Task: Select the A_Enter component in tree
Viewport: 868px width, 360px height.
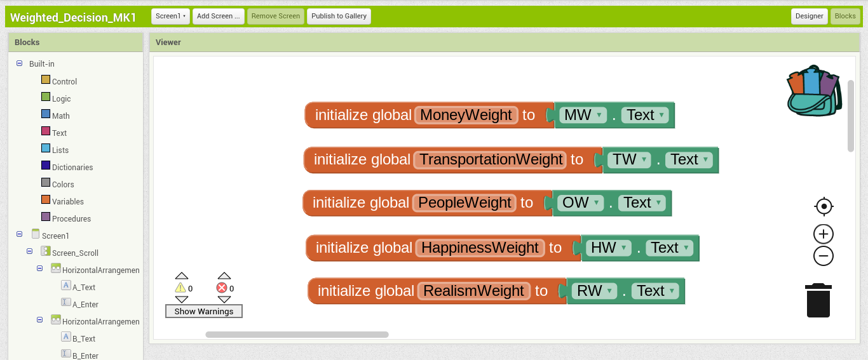Action: tap(85, 305)
